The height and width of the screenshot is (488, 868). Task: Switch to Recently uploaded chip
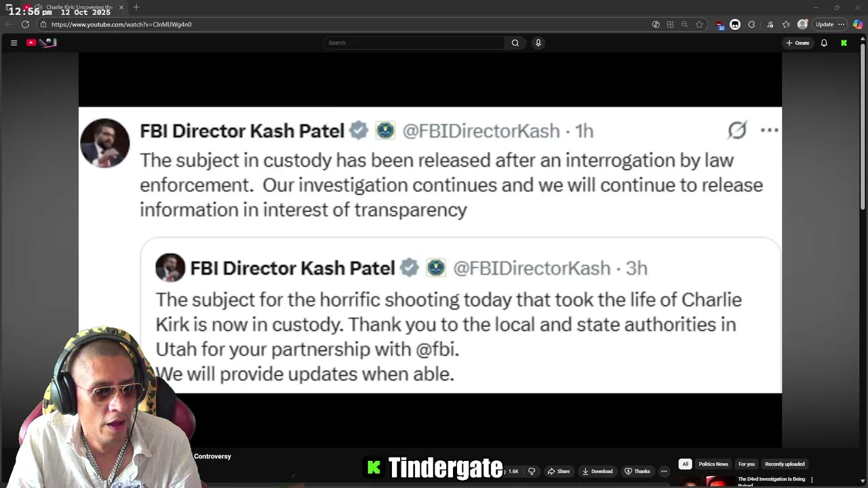785,464
